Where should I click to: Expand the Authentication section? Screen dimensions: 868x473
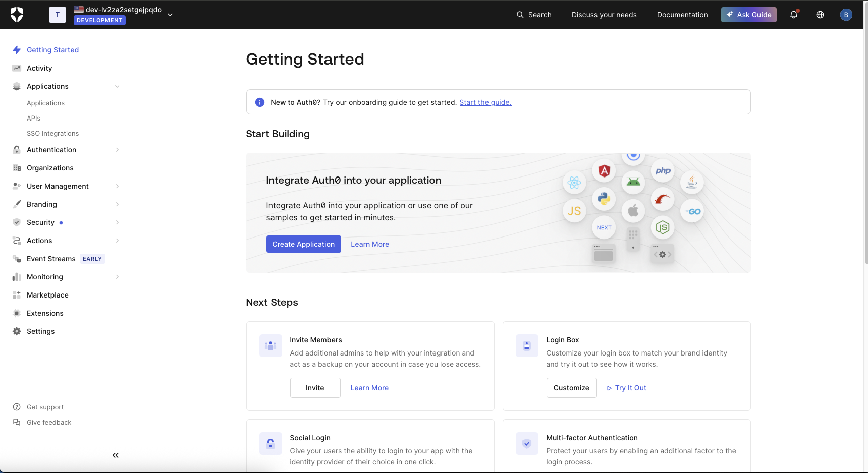(x=117, y=150)
